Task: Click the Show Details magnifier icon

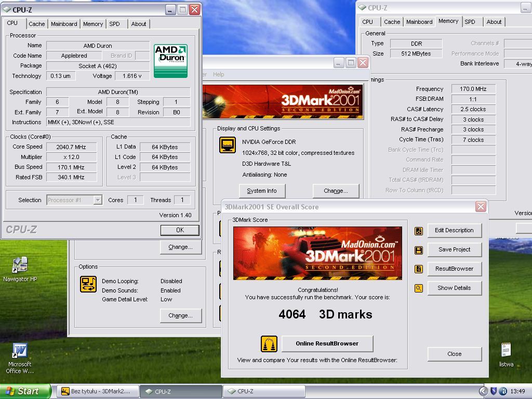Action: pos(419,288)
